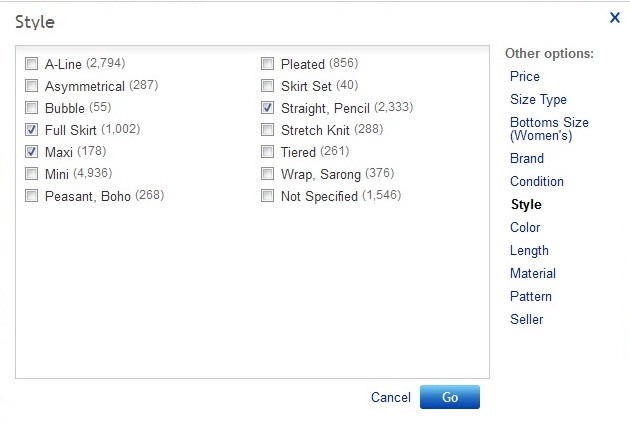Select the Wrap, Sarong checkbox
The width and height of the screenshot is (630, 425).
click(267, 174)
